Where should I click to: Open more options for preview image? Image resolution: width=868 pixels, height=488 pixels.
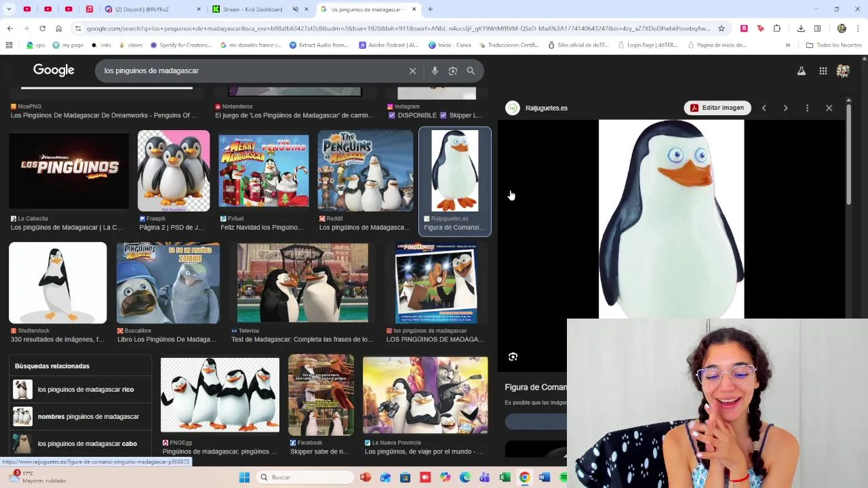click(x=807, y=108)
